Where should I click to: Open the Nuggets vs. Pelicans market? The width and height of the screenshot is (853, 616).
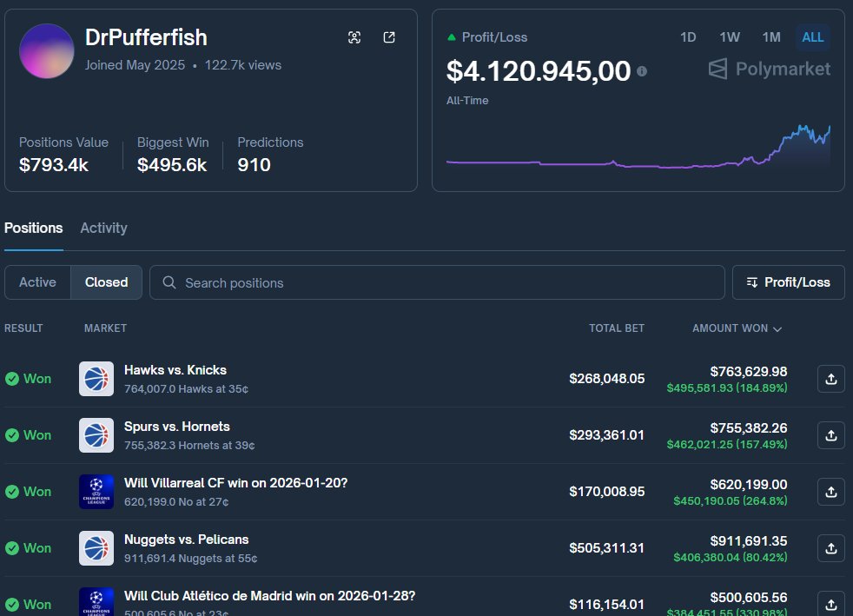coord(186,540)
